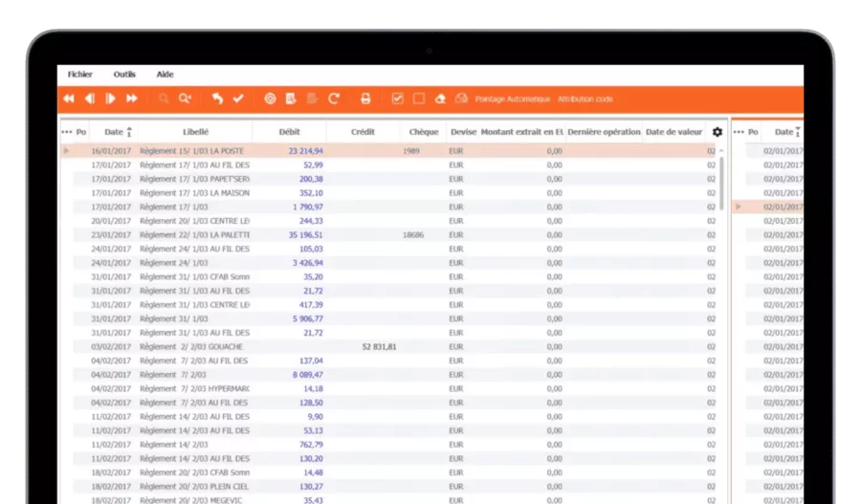
Task: Refresh the list with circular arrow icon
Action: pyautogui.click(x=333, y=99)
